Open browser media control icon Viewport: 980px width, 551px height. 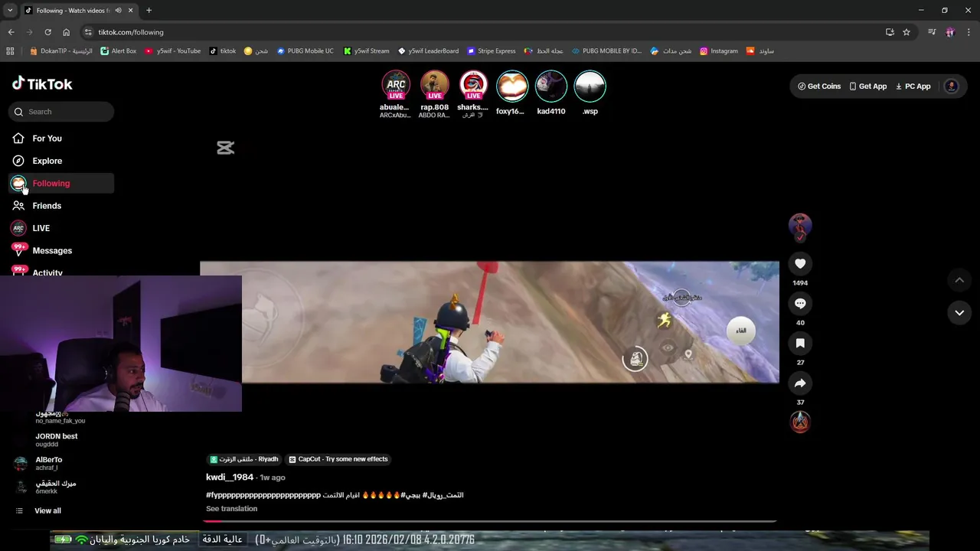click(932, 32)
